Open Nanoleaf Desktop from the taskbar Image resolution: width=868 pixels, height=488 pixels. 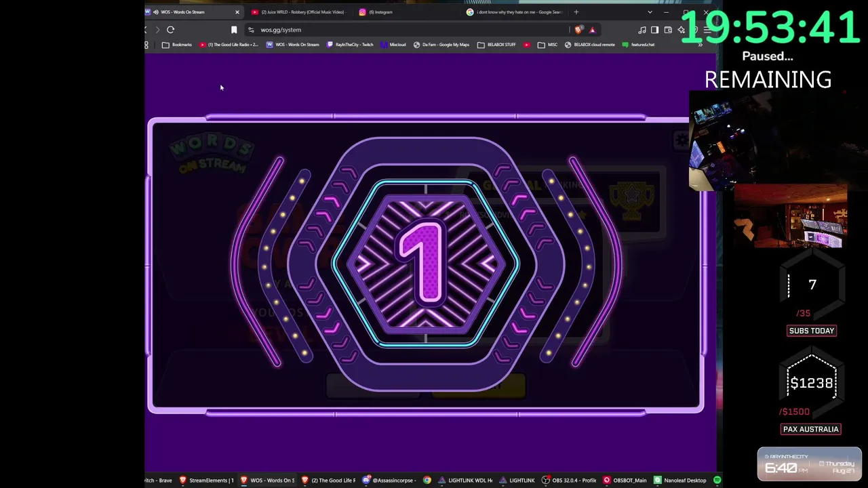(680, 481)
